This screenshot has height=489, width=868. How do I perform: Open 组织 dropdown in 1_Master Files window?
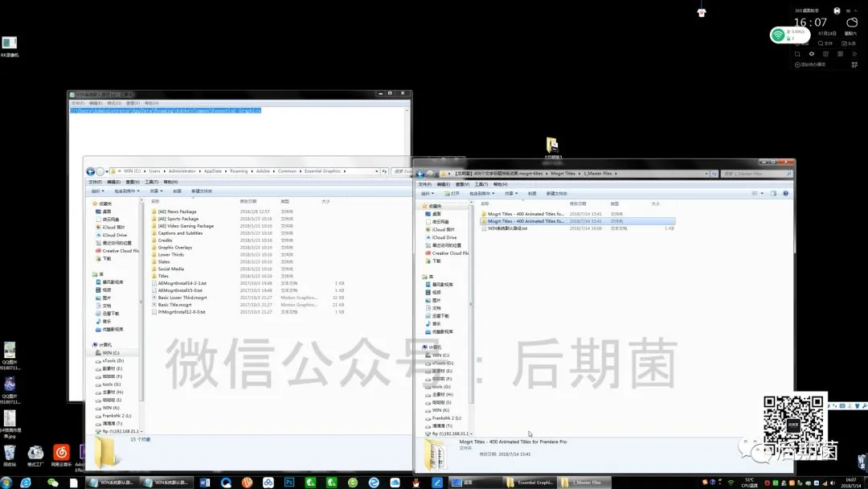[428, 193]
